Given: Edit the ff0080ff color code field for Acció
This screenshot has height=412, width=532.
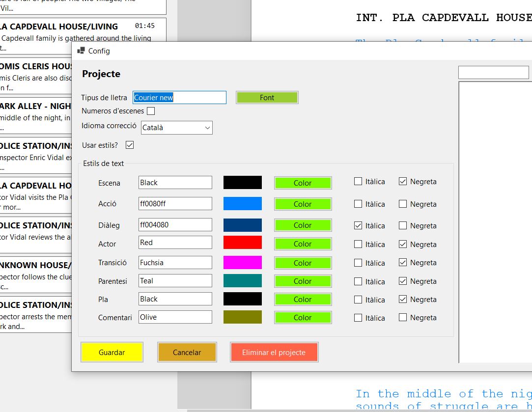Looking at the screenshot, I should [175, 203].
